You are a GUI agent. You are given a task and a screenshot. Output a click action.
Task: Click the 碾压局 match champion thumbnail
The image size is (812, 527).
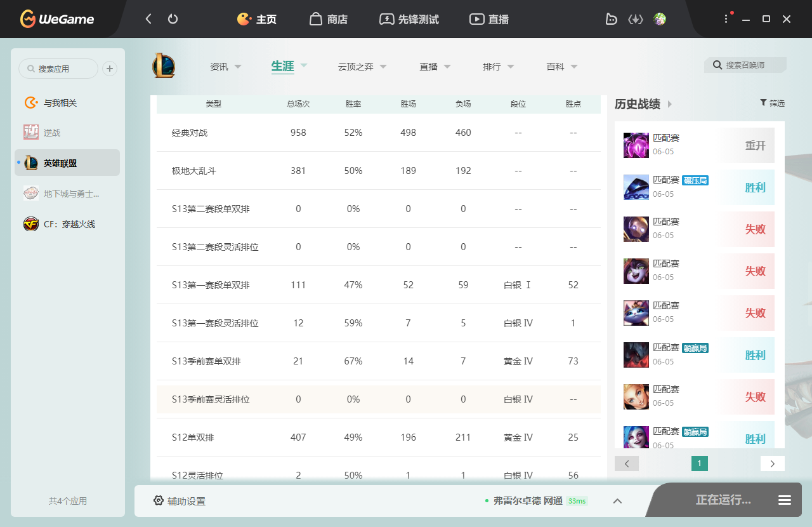(636, 187)
